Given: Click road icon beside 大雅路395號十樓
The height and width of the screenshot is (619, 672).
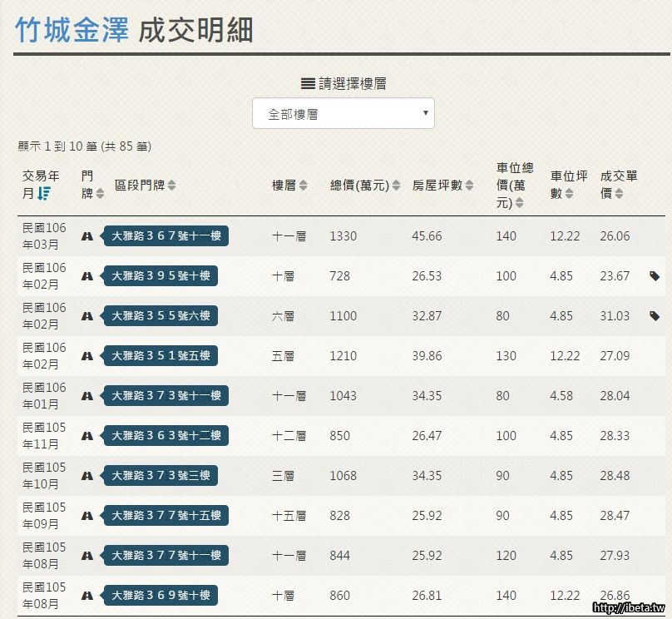Looking at the screenshot, I should (x=86, y=276).
